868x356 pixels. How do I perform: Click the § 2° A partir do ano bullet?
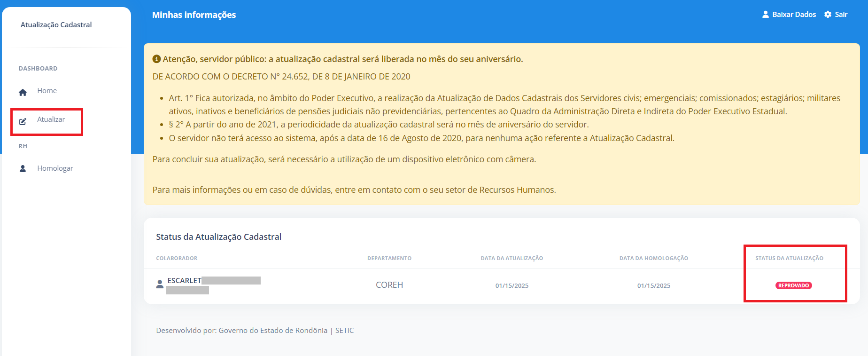379,125
